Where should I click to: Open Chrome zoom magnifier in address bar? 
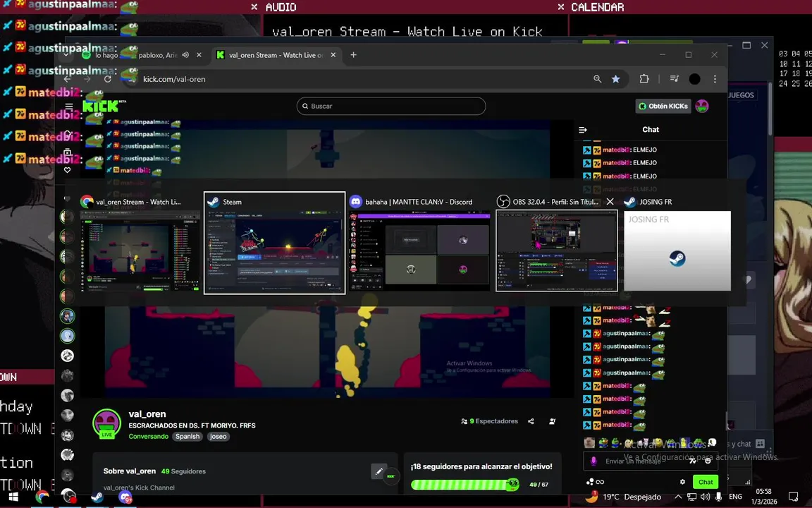pos(598,79)
